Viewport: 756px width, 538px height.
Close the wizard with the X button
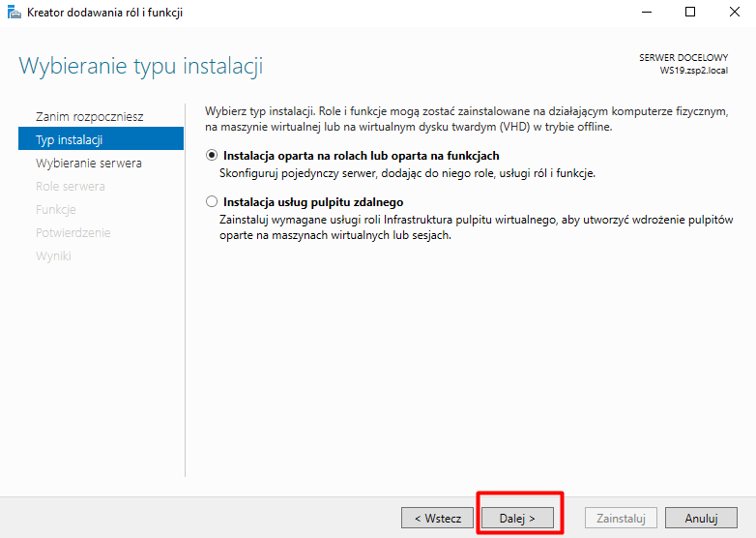[734, 13]
